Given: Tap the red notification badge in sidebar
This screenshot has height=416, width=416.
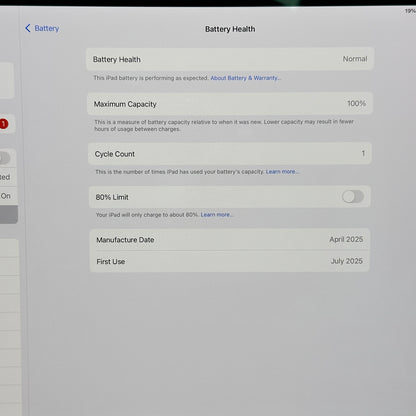Looking at the screenshot, I should 4,124.
